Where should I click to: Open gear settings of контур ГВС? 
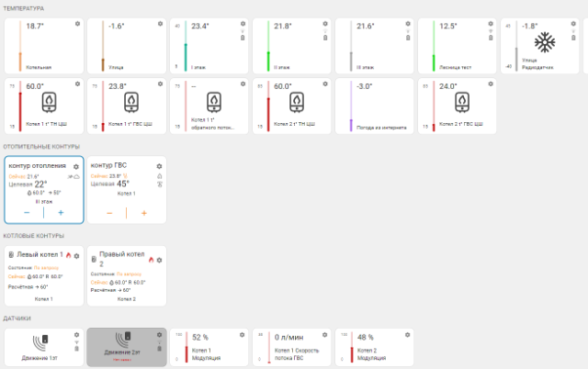(x=160, y=166)
